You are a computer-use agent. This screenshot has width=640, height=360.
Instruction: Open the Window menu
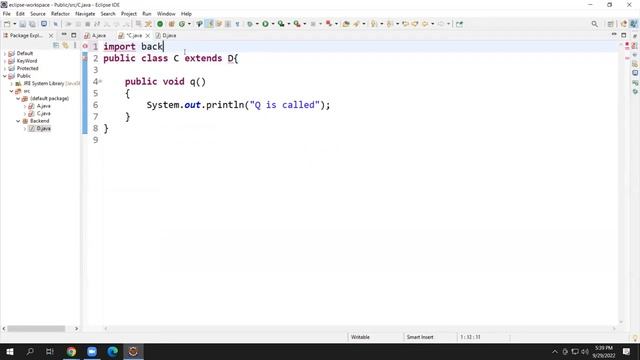(x=166, y=14)
